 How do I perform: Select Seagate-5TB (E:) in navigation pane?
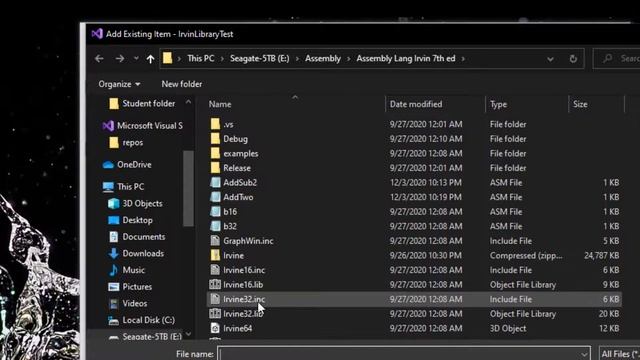point(145,337)
